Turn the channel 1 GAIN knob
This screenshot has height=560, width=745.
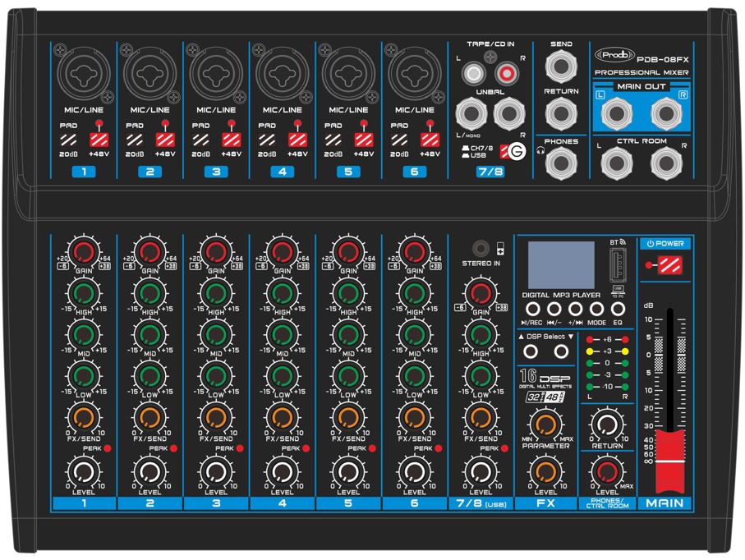82,253
